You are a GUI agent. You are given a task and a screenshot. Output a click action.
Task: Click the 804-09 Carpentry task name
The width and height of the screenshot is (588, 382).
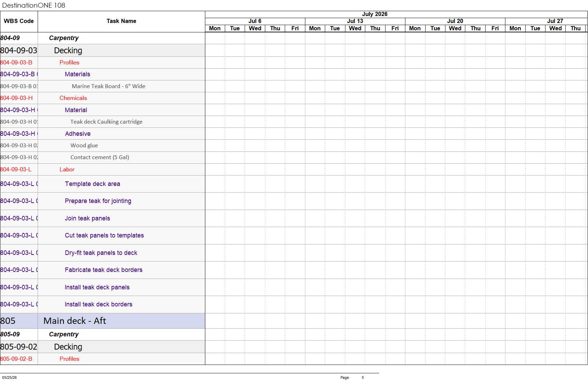coord(64,38)
